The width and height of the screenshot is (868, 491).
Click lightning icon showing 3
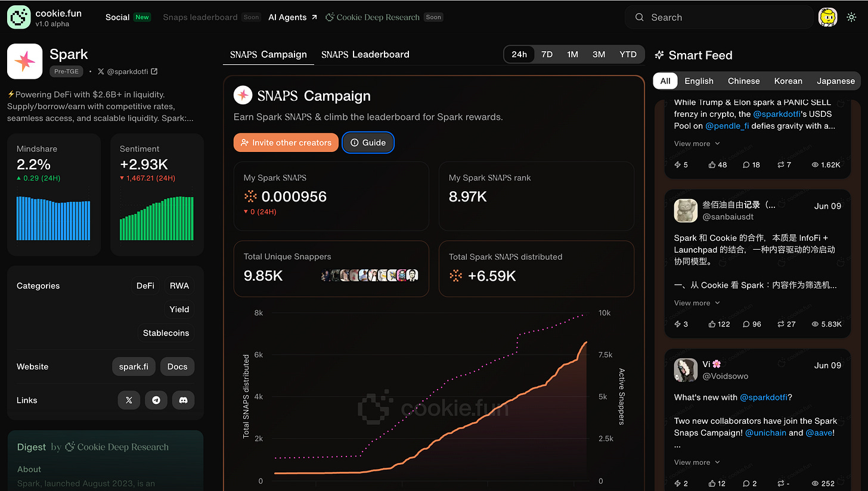point(677,324)
